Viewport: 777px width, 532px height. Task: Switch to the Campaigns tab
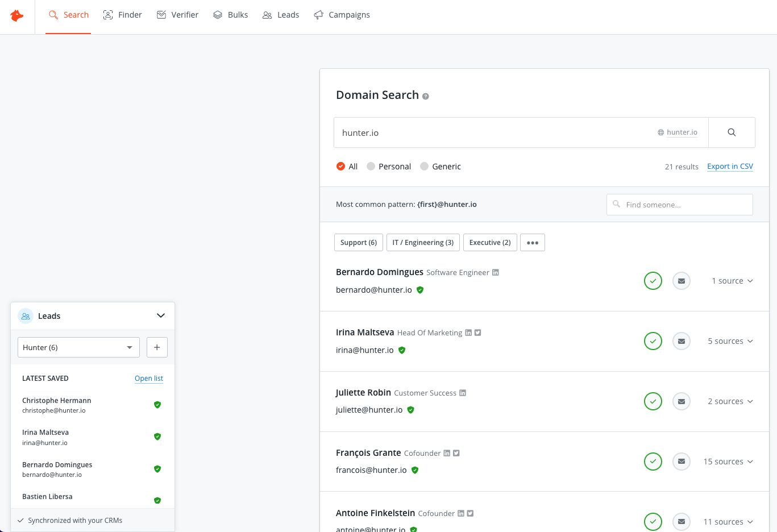pos(342,15)
